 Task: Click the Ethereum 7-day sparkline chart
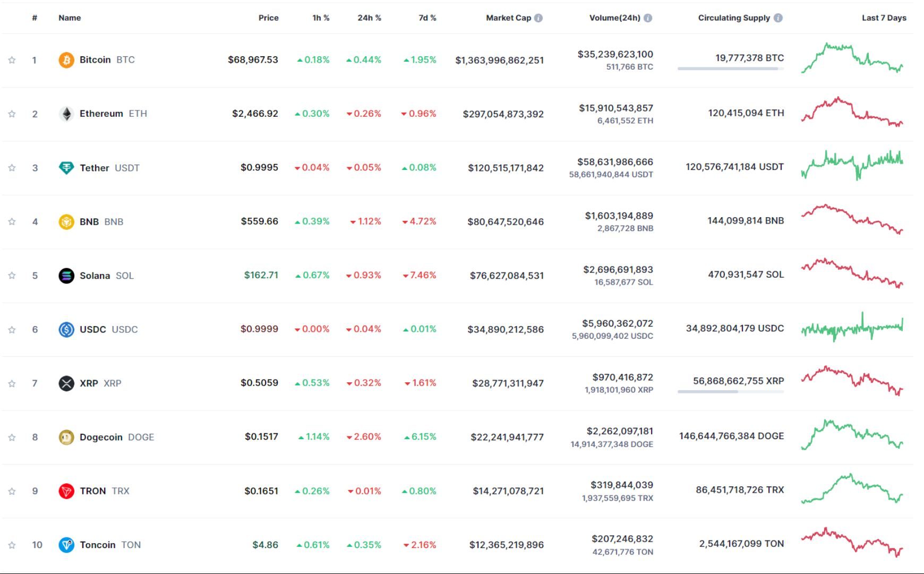pyautogui.click(x=851, y=113)
